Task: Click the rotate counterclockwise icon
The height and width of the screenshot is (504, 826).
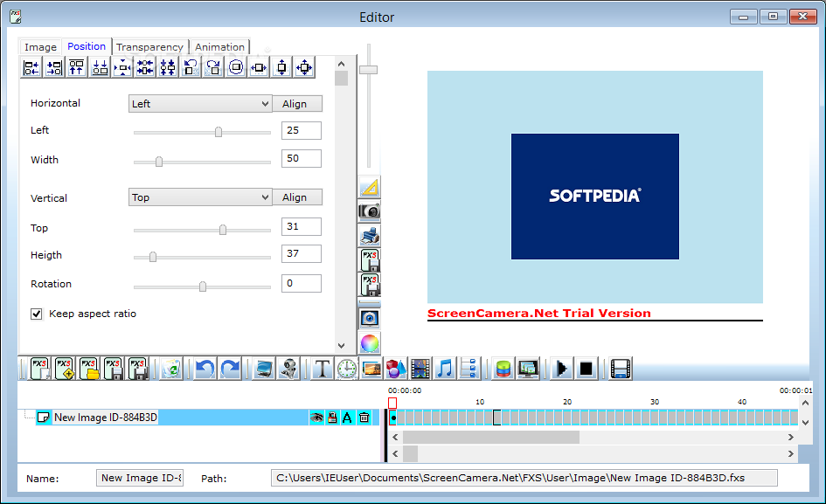Action: (191, 67)
